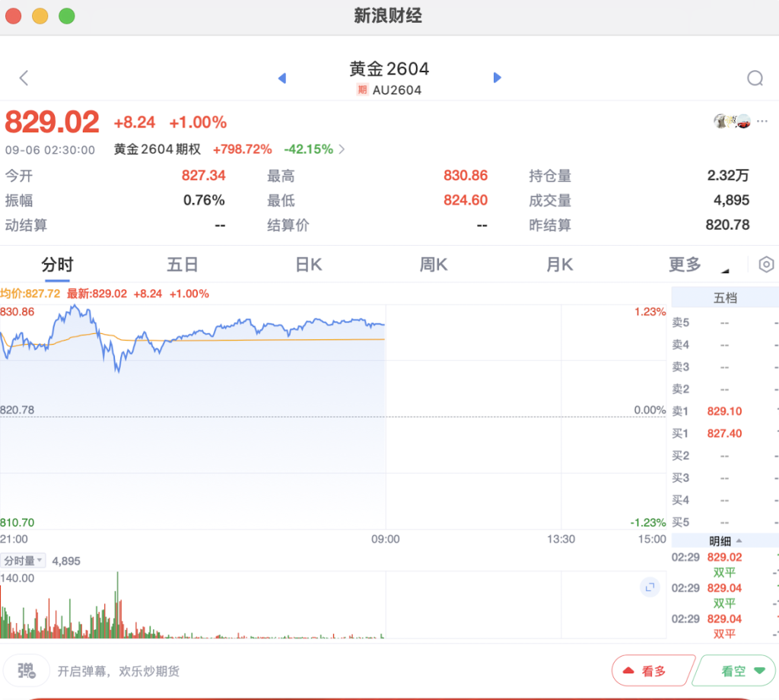
Task: Vote 看多 bullish button
Action: click(x=653, y=671)
